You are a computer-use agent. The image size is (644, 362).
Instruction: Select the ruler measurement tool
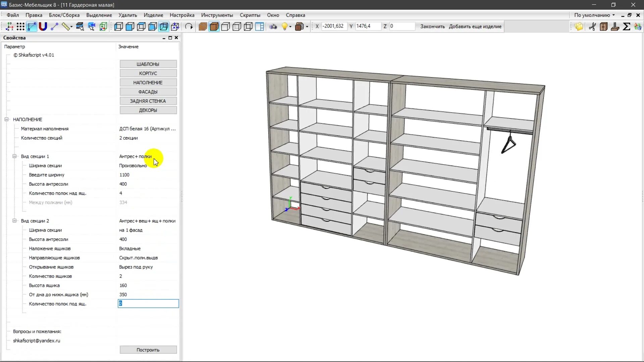tap(66, 26)
